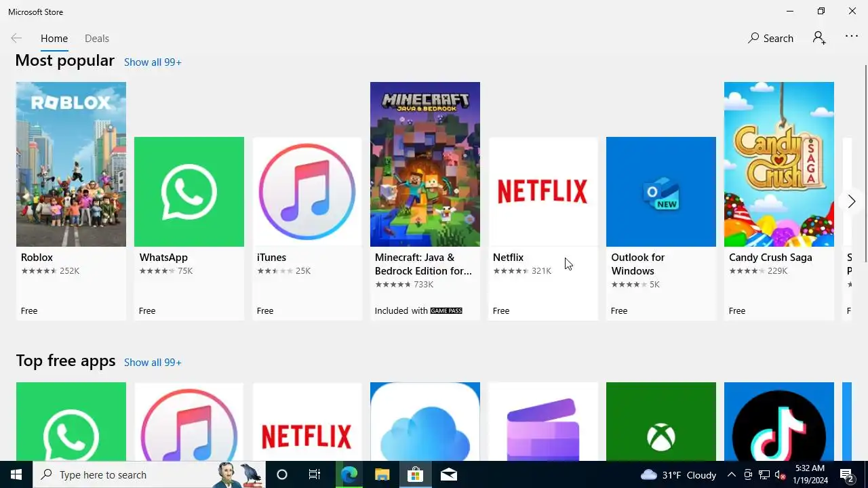
Task: Open the iCloud cloud icon tile
Action: click(425, 422)
